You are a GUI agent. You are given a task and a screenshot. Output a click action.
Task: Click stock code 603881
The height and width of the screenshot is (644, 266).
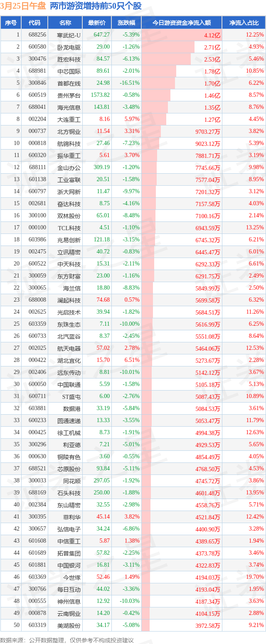pyautogui.click(x=37, y=408)
